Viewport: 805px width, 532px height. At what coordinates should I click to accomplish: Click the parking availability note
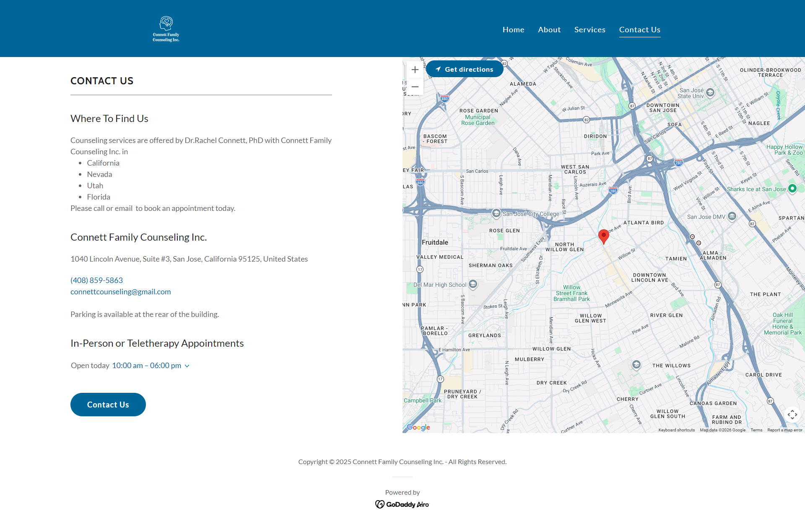(x=145, y=314)
